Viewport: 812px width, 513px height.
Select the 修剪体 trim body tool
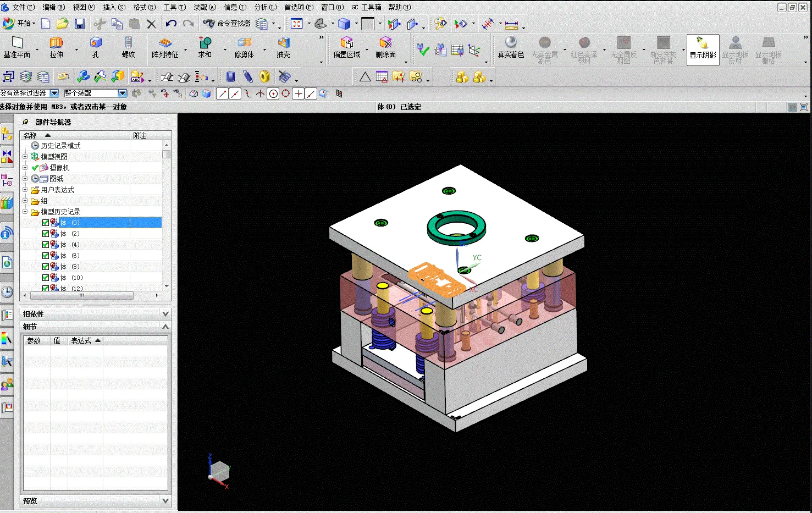click(244, 48)
